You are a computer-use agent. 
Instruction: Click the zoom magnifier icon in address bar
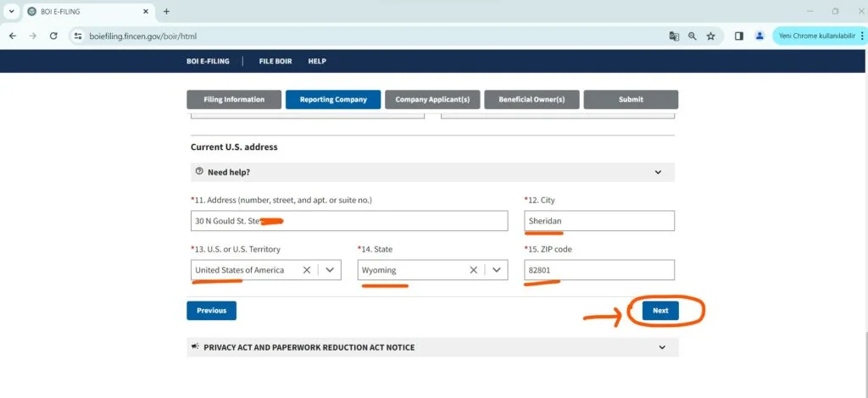(693, 36)
